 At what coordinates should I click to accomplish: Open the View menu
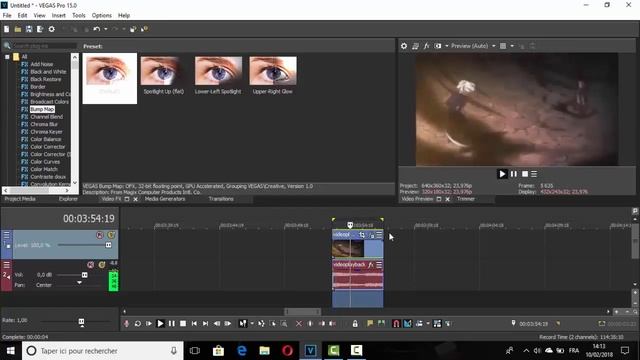40,16
